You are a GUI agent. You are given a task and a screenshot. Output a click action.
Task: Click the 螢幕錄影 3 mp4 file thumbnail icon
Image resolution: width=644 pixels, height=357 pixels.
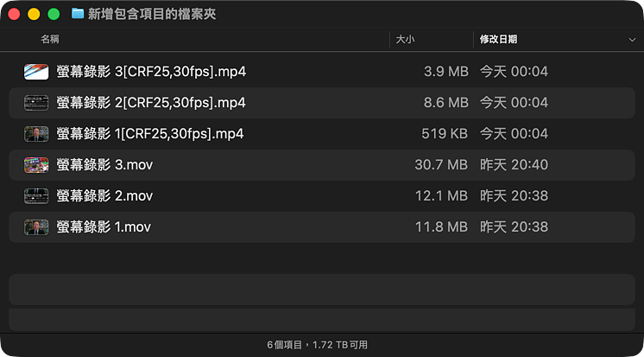pyautogui.click(x=36, y=72)
